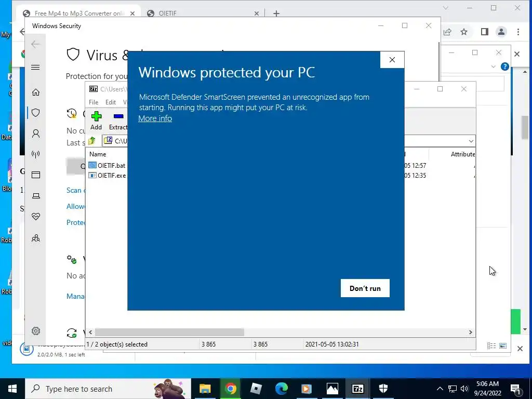Open the 7-Zip File menu
This screenshot has width=532, height=399.
coord(94,102)
